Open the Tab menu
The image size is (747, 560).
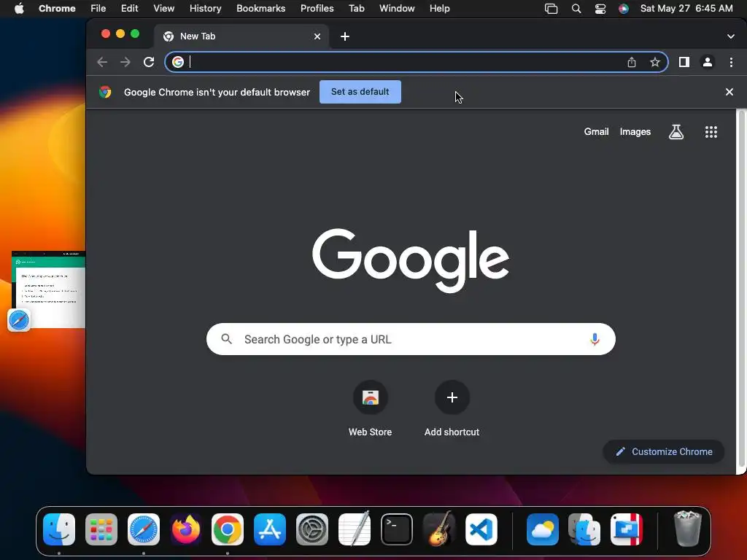click(x=356, y=9)
